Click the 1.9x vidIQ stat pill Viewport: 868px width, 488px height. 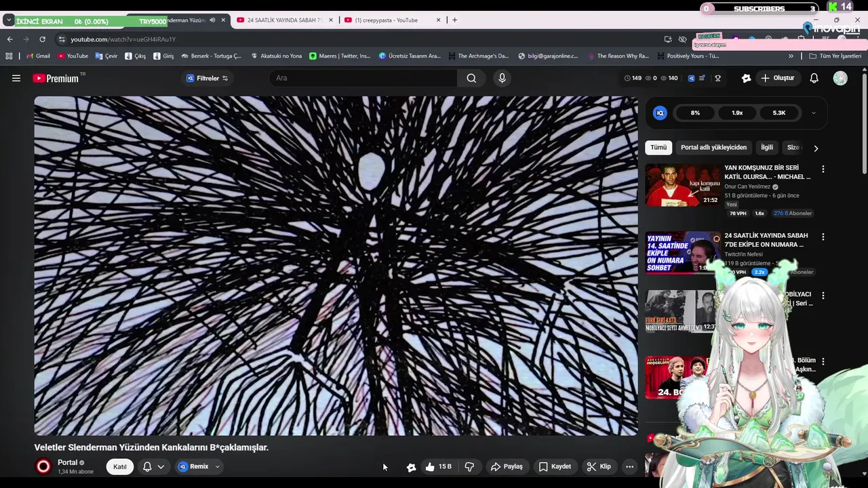737,113
